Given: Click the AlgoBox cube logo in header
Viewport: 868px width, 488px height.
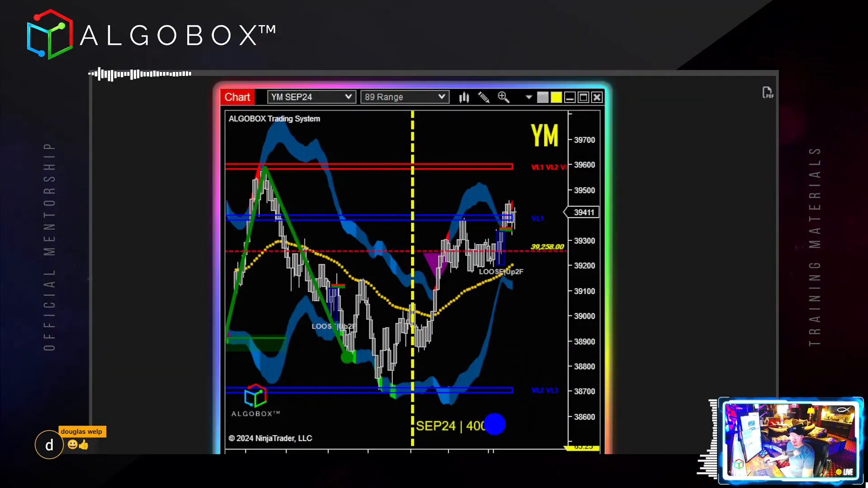Looking at the screenshot, I should [50, 35].
